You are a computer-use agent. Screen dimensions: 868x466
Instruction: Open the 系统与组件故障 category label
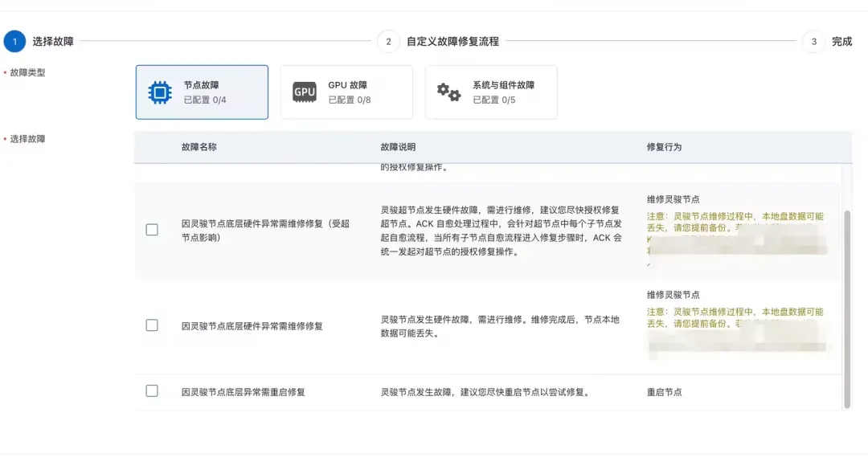pos(503,85)
